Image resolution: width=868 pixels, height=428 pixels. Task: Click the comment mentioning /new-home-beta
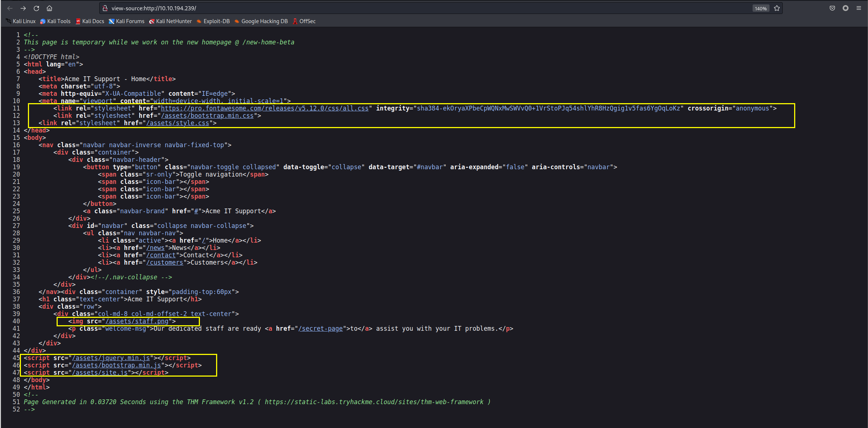pyautogui.click(x=159, y=42)
